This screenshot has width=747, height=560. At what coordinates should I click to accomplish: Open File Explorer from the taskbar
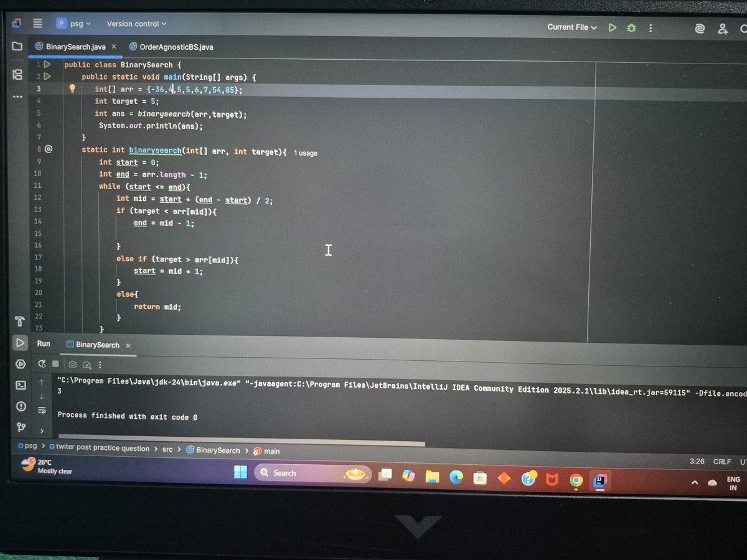click(x=432, y=477)
